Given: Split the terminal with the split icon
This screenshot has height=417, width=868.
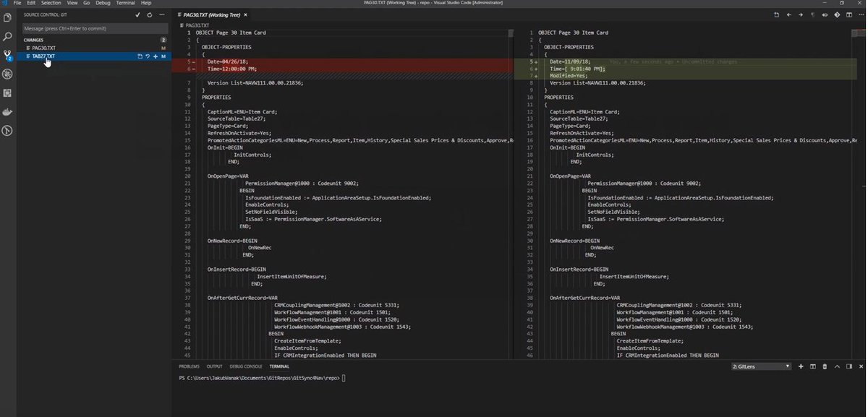Looking at the screenshot, I should click(x=812, y=366).
